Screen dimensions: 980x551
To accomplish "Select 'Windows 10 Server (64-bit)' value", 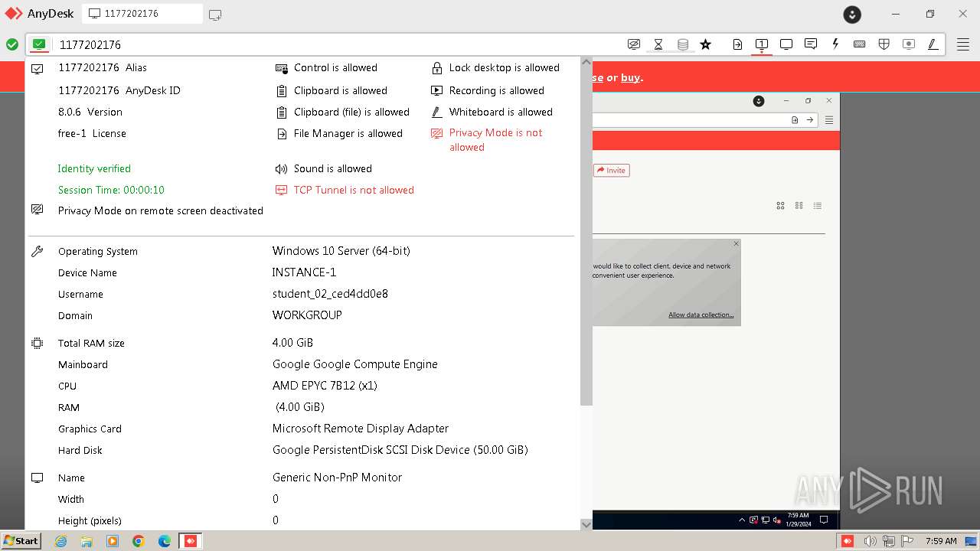I will (341, 251).
